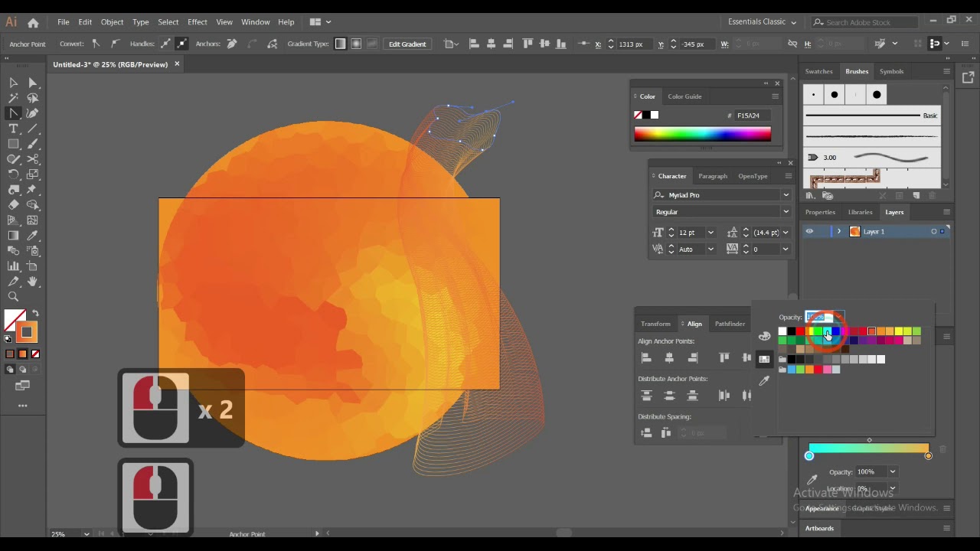The width and height of the screenshot is (980, 551).
Task: Open font size 12 pt dropdown
Action: coord(710,233)
